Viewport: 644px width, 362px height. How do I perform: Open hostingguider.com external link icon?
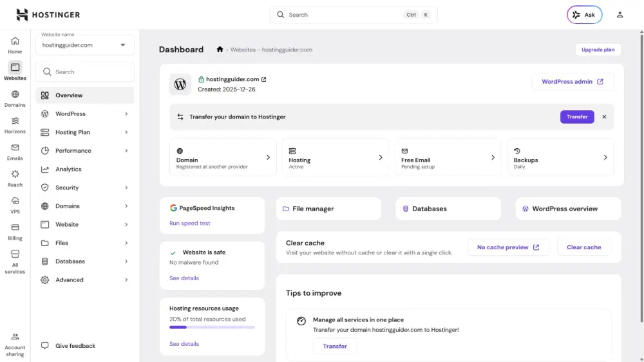[263, 79]
